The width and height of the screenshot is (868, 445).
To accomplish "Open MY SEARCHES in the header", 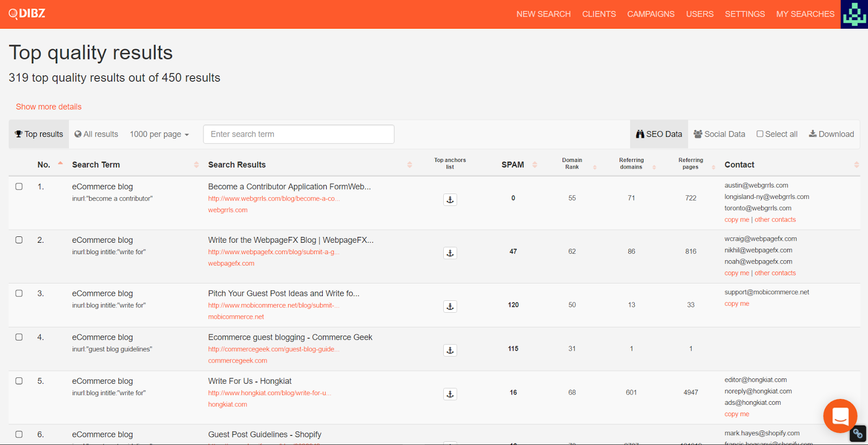I will [x=805, y=14].
